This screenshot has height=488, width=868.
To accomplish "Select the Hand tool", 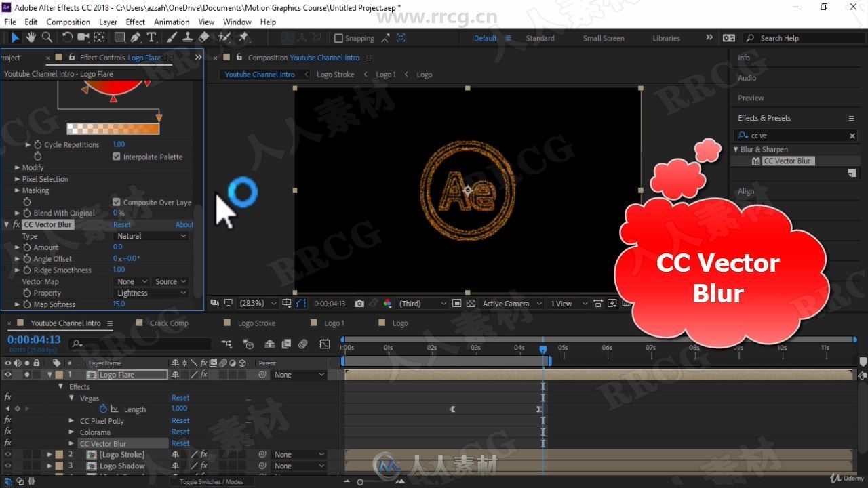I will tap(31, 38).
